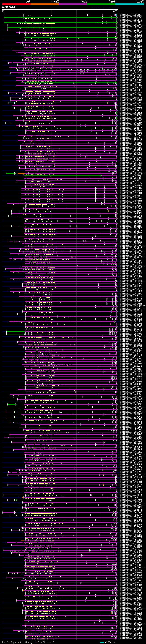Viewport: 146px width, 644px height.
Task: Click the green ~80% identity legend segment
Action: [101, 4]
